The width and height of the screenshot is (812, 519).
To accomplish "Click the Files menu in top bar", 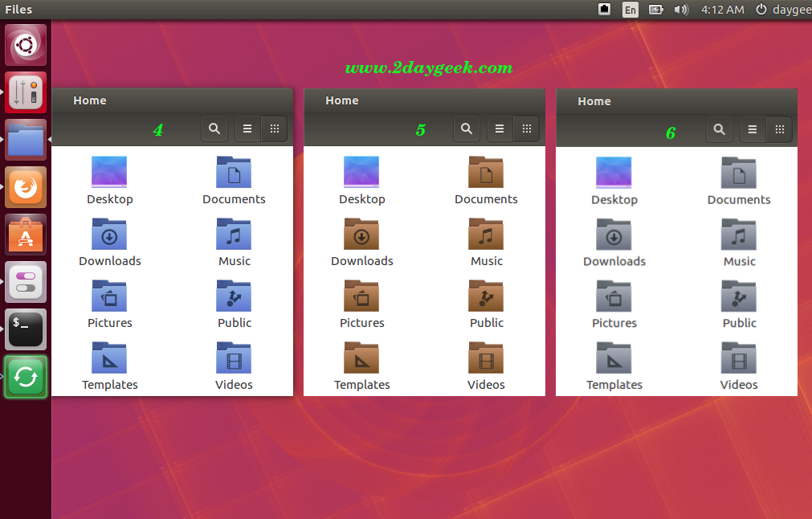I will tap(18, 10).
